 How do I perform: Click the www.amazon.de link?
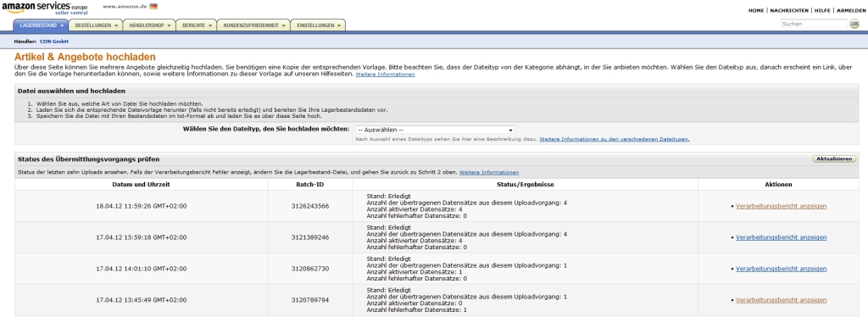[125, 6]
